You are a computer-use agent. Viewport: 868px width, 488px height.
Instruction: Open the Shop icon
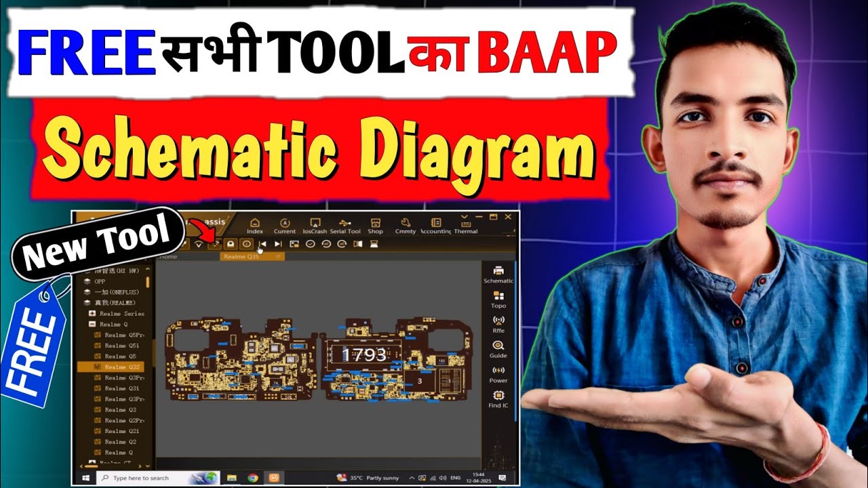tap(375, 226)
